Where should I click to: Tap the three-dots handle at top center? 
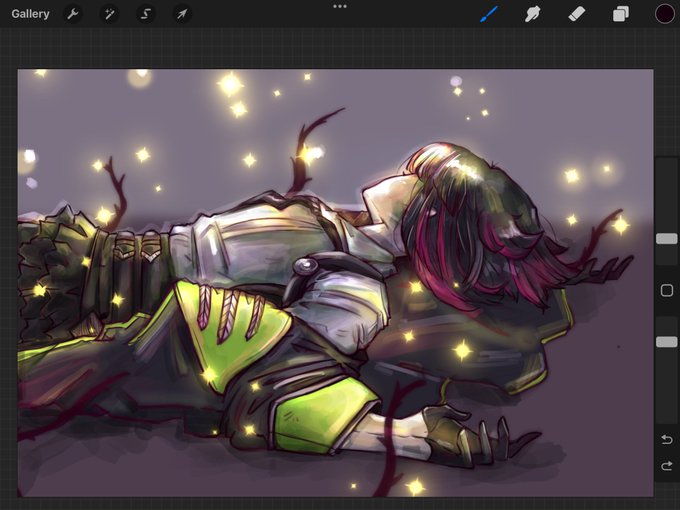[x=340, y=7]
